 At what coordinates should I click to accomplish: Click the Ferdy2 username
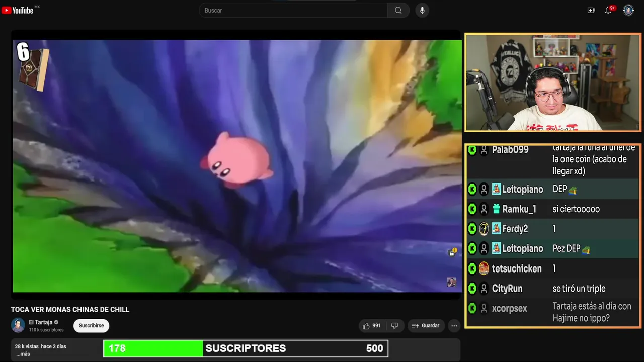pyautogui.click(x=515, y=229)
